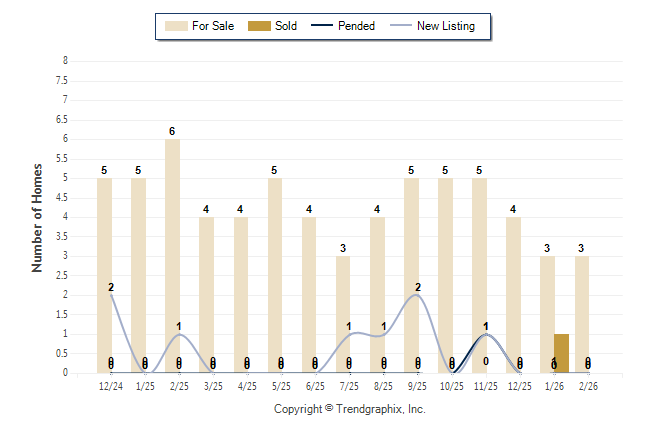Open the Trendgraphix copyright link
The image size is (646, 434).
pyautogui.click(x=349, y=409)
